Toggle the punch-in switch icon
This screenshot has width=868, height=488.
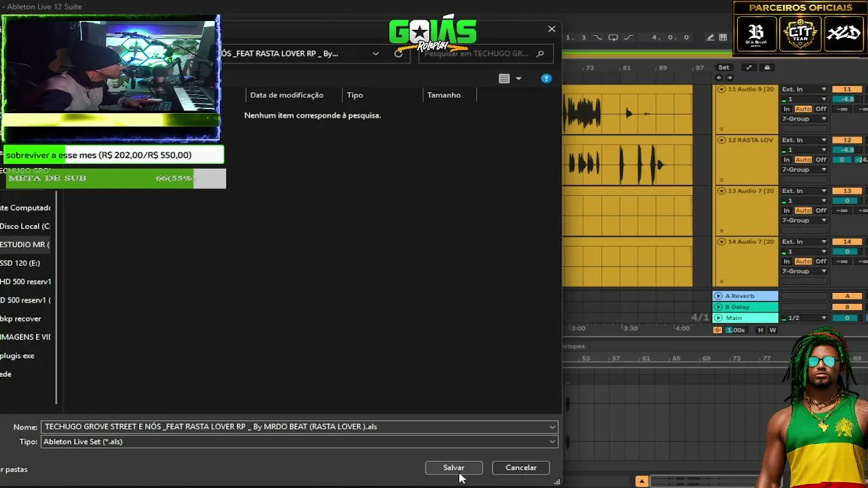[x=597, y=37]
